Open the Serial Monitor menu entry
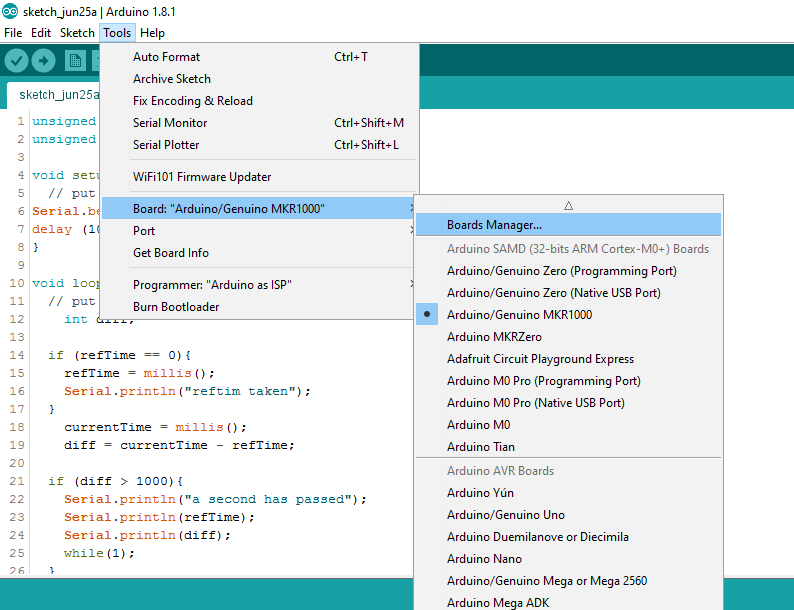 click(x=170, y=123)
